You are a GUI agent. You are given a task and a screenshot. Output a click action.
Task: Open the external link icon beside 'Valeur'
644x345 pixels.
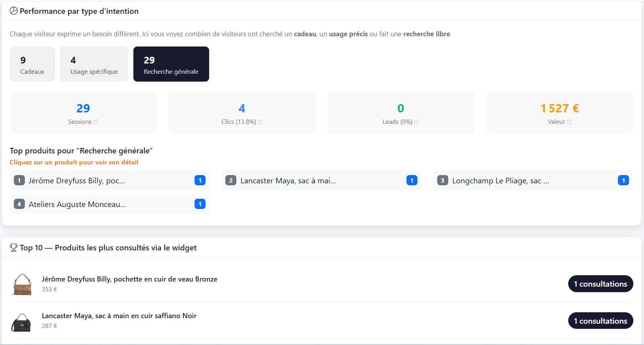pyautogui.click(x=569, y=122)
